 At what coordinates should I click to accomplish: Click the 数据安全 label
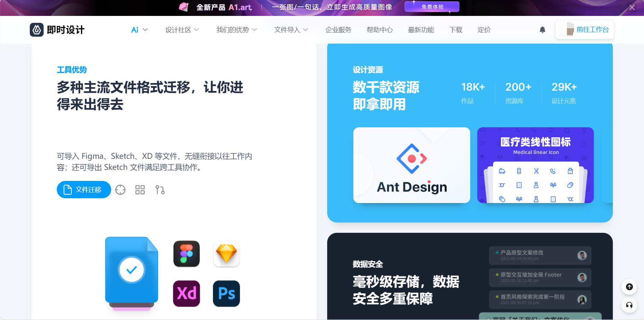coord(368,264)
